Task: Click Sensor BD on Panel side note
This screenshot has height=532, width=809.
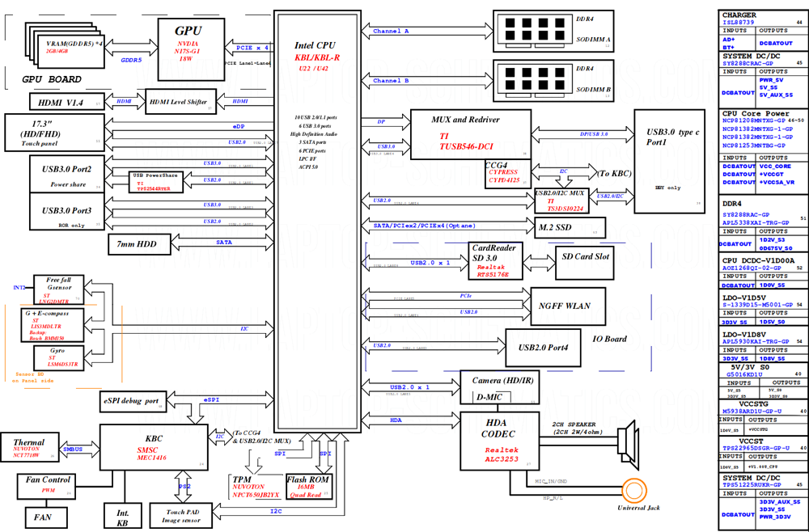Action: (x=32, y=378)
